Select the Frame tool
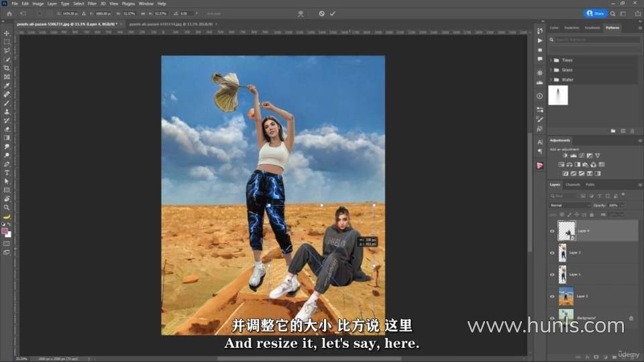Viewport: 644px width, 362px height. tap(7, 76)
